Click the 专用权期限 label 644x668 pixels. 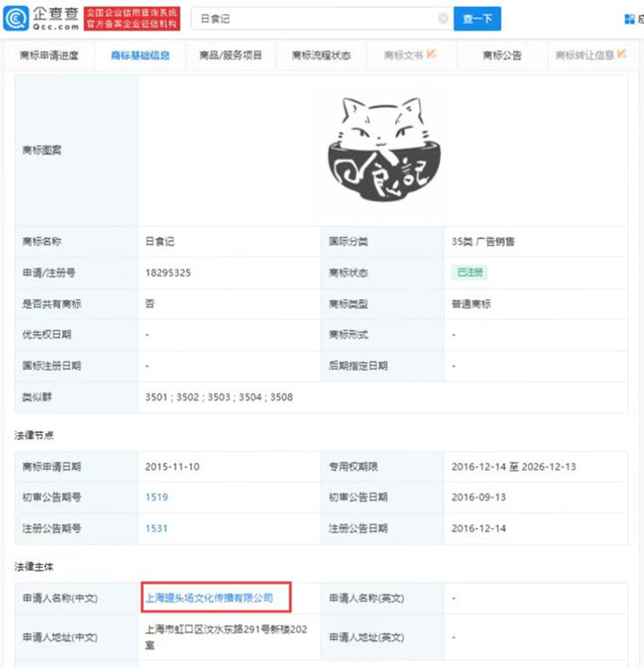tap(353, 467)
